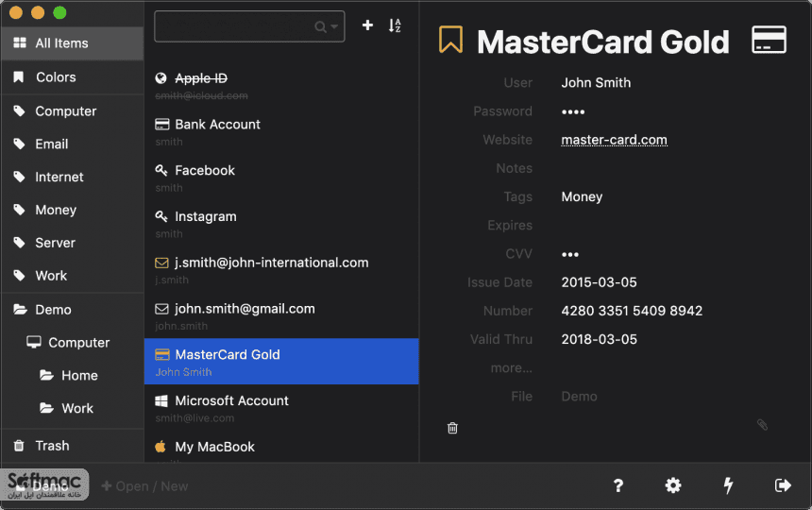The height and width of the screenshot is (510, 812).
Task: Filter by Email tag
Action: tap(73, 144)
